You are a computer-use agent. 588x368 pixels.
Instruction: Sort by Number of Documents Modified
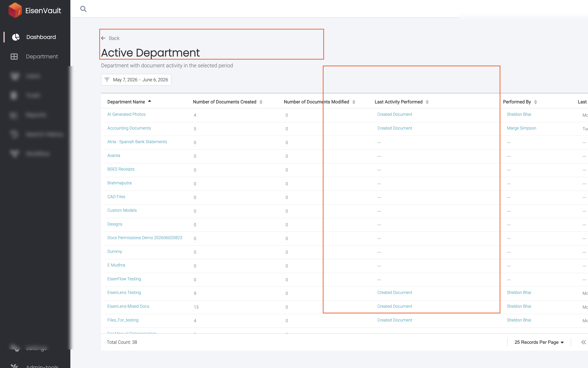(x=320, y=102)
